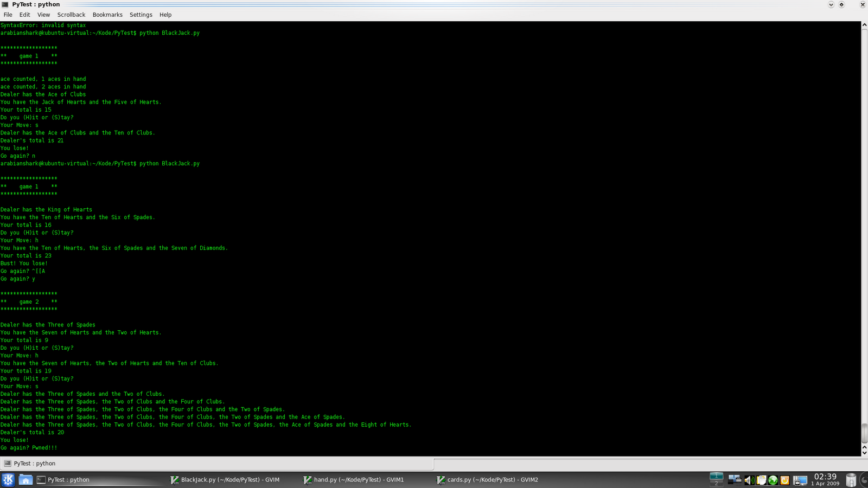Click the green globe network tray icon
The image size is (868, 488).
[773, 480]
